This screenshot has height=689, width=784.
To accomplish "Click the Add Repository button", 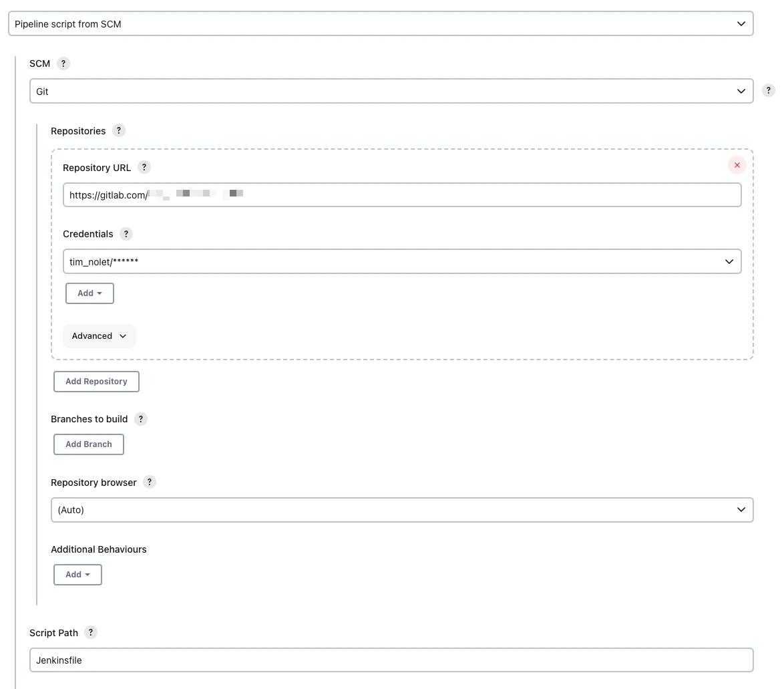I will (95, 381).
